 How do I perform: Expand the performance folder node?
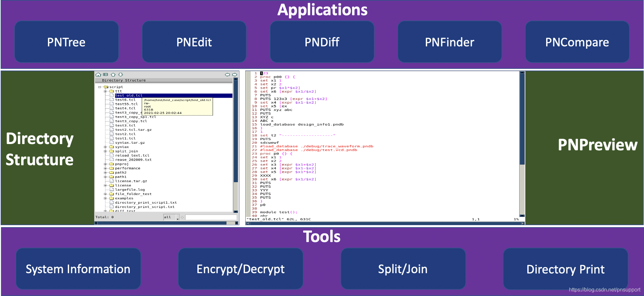(x=105, y=168)
